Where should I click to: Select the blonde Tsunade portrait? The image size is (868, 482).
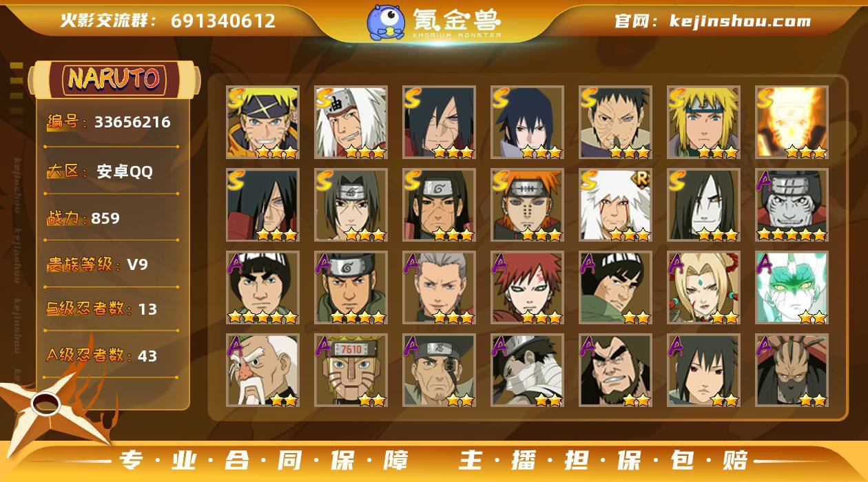[x=703, y=288]
